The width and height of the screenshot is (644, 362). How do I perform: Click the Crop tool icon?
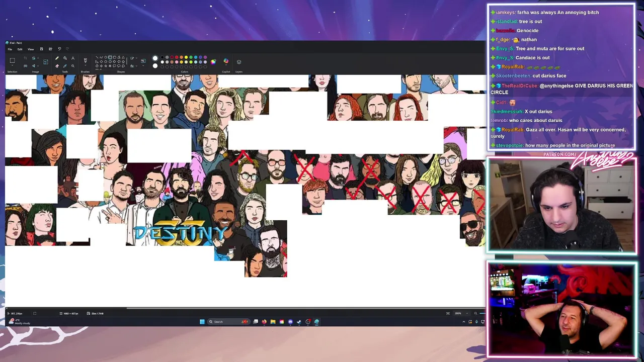[x=25, y=58]
